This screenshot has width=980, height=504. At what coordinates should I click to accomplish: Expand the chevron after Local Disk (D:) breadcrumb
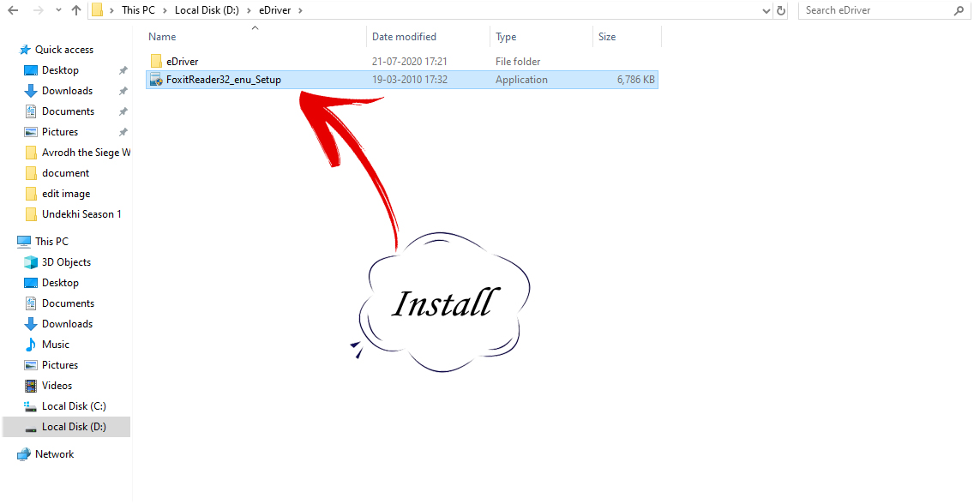249,10
